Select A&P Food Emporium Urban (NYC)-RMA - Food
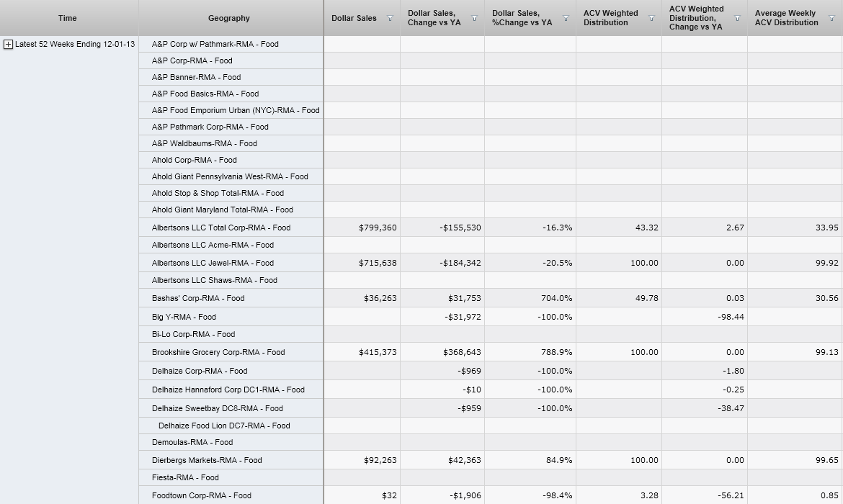843x504 pixels. pos(236,110)
